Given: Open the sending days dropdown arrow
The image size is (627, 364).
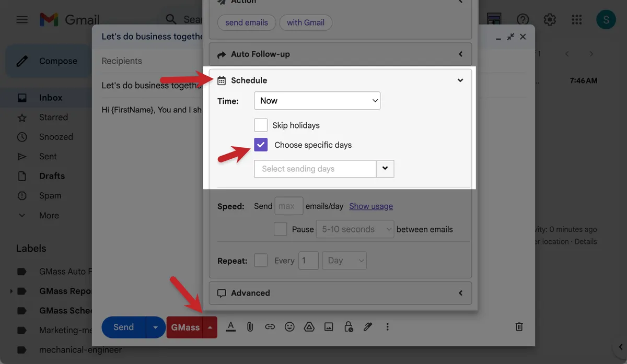Looking at the screenshot, I should tap(385, 169).
